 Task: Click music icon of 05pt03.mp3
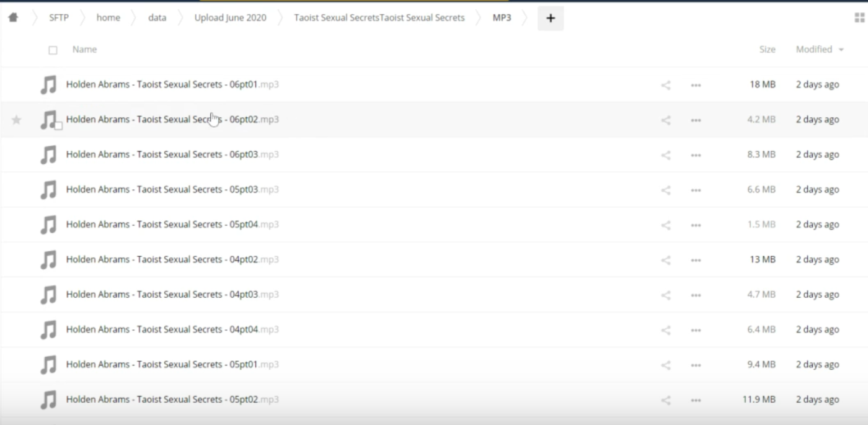48,190
